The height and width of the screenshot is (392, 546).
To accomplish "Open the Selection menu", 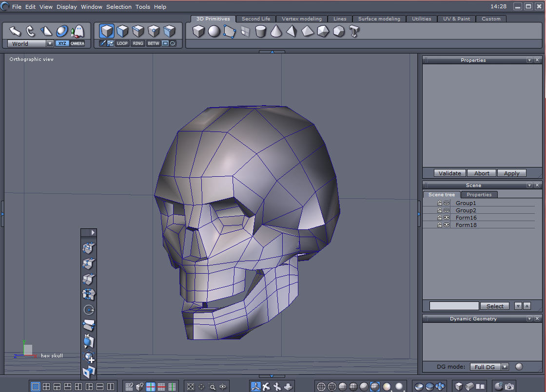I will click(119, 7).
